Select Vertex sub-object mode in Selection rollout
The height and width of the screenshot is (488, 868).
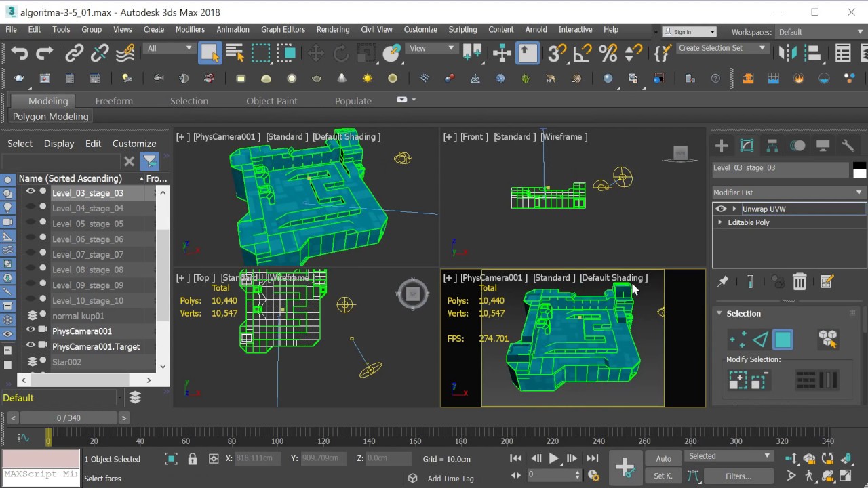pyautogui.click(x=738, y=340)
